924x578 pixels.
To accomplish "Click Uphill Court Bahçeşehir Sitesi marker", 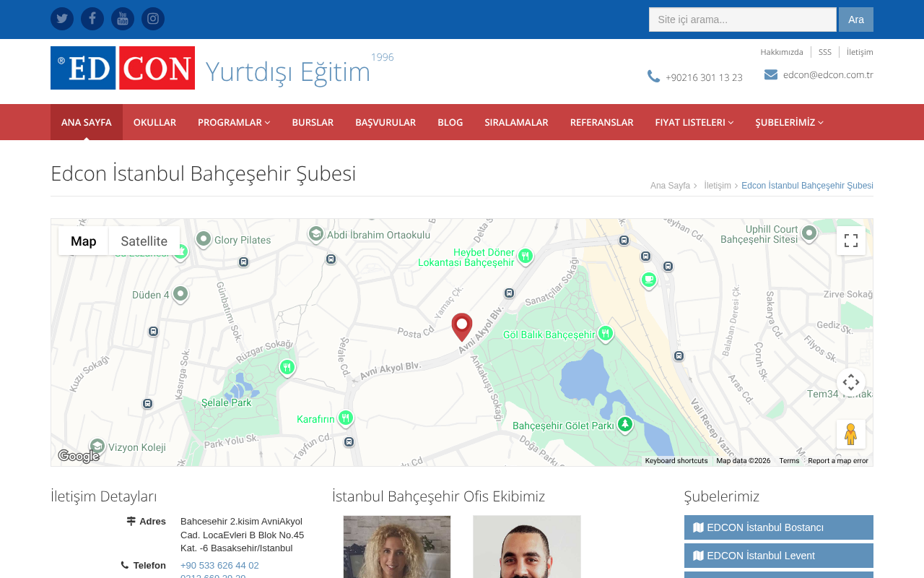I will pos(809,233).
